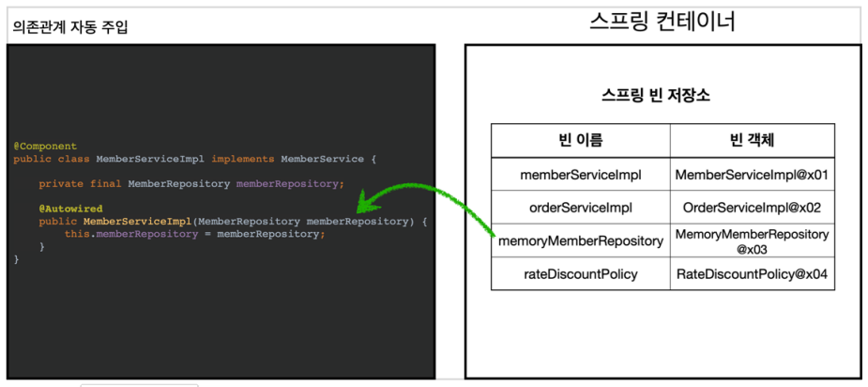Click the '@Autowired' annotation in the code
This screenshot has height=387, width=868.
pyautogui.click(x=70, y=209)
